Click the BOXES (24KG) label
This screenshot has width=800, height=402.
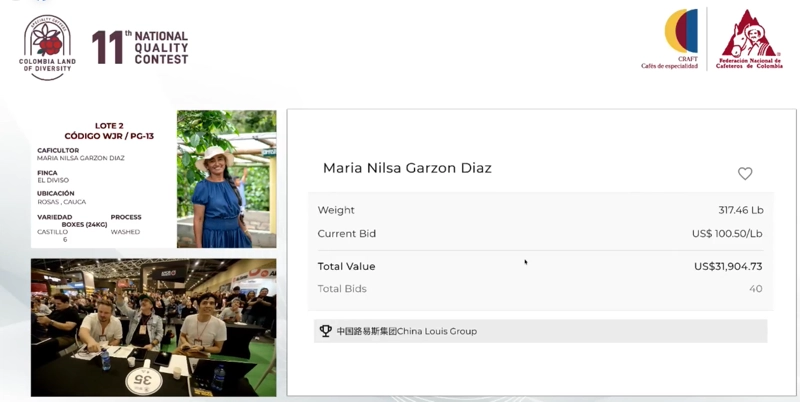[x=84, y=224]
